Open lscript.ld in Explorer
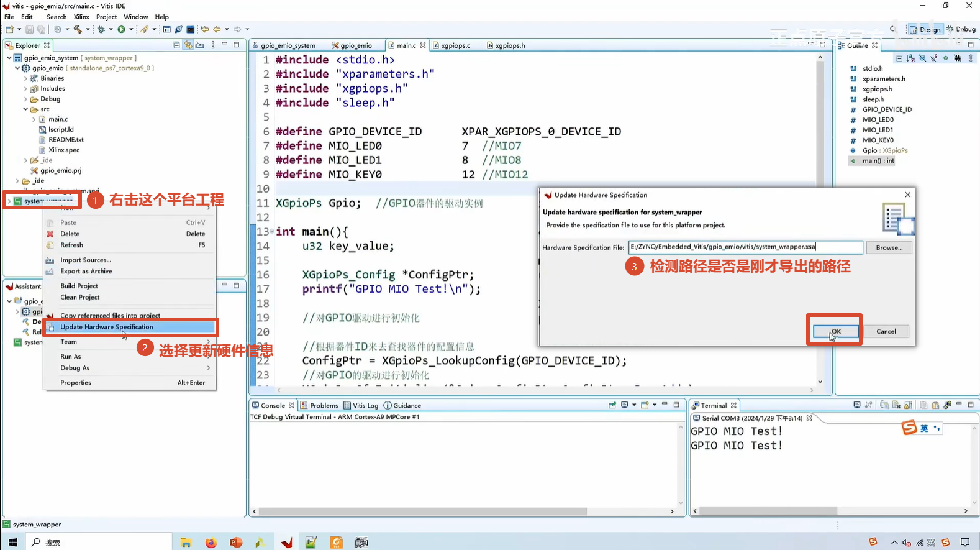Screen dimensions: 980x550 click(61, 129)
